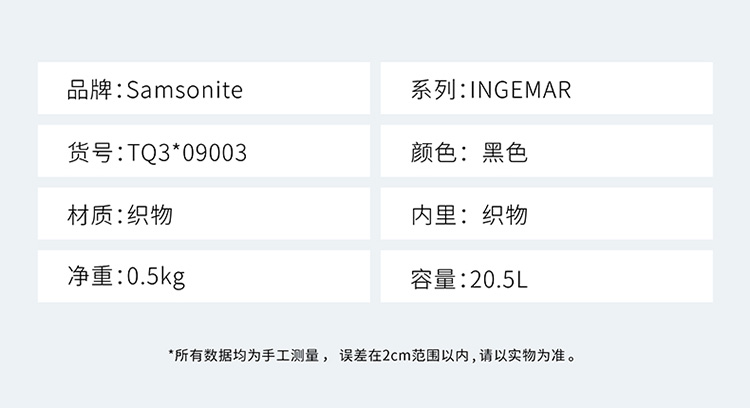The height and width of the screenshot is (408, 750).
Task: Click the 所有数据均为手工测量 footnote phrase
Action: (x=247, y=355)
